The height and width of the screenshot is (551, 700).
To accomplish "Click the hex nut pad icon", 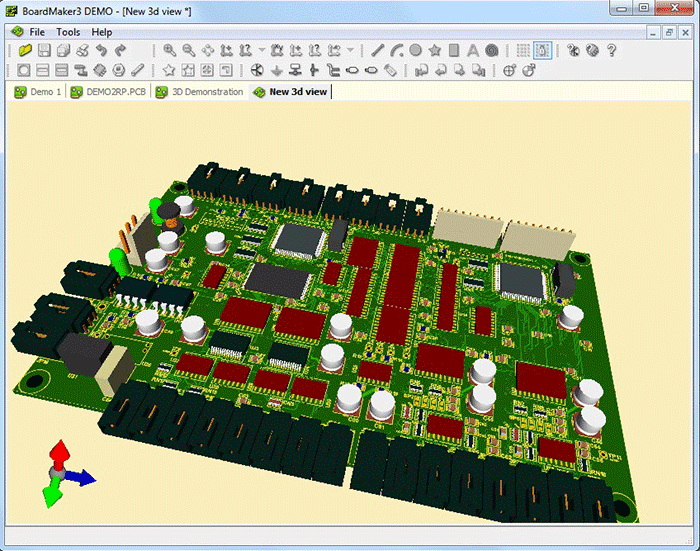I will click(x=119, y=70).
